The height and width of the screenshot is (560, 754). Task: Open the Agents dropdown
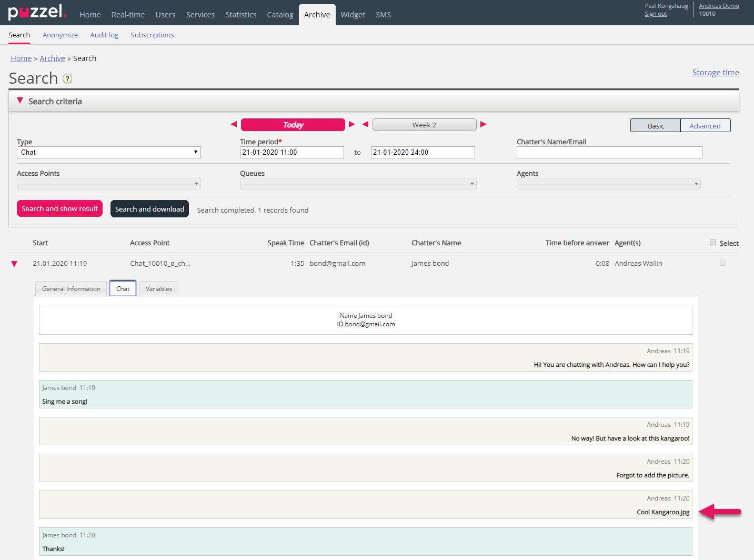[x=608, y=184]
